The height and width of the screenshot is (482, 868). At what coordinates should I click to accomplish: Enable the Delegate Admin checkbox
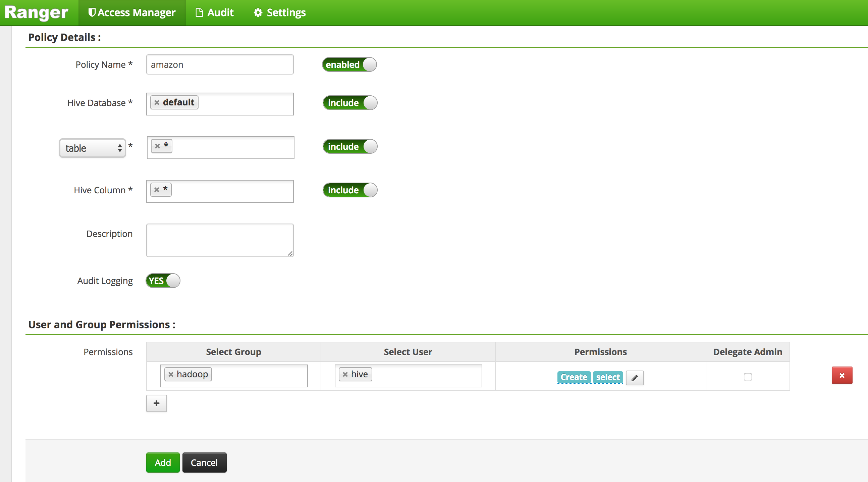click(748, 377)
